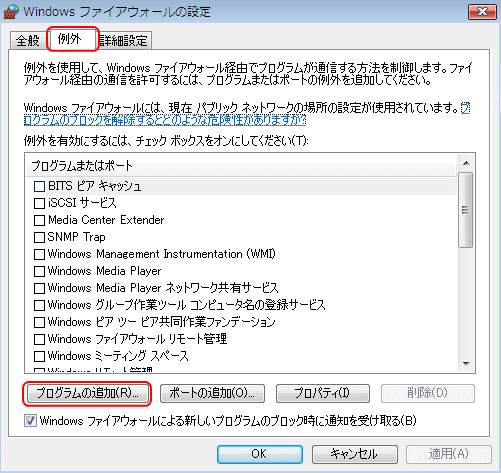The width and height of the screenshot is (501, 473).
Task: Check Windows ピア ツー ピア共同作業ファンデーション checkbox
Action: pyautogui.click(x=40, y=322)
